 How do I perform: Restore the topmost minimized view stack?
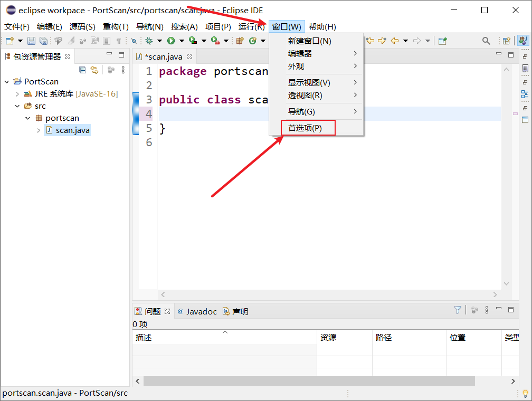[525, 56]
